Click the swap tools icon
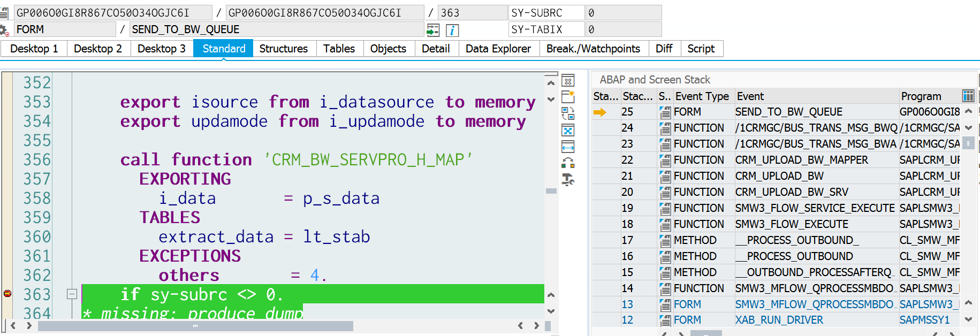This screenshot has width=980, height=336. [x=568, y=113]
